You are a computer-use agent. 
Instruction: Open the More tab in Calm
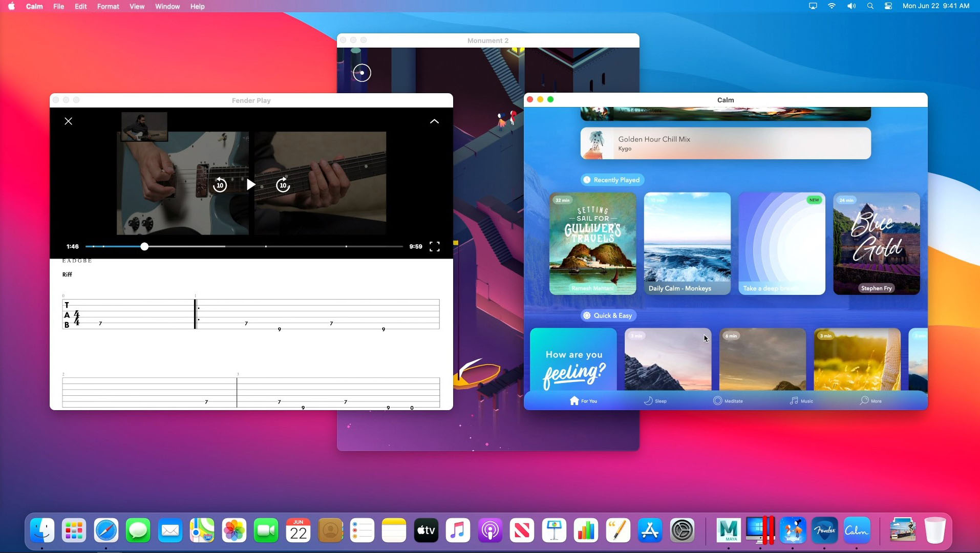(x=870, y=401)
